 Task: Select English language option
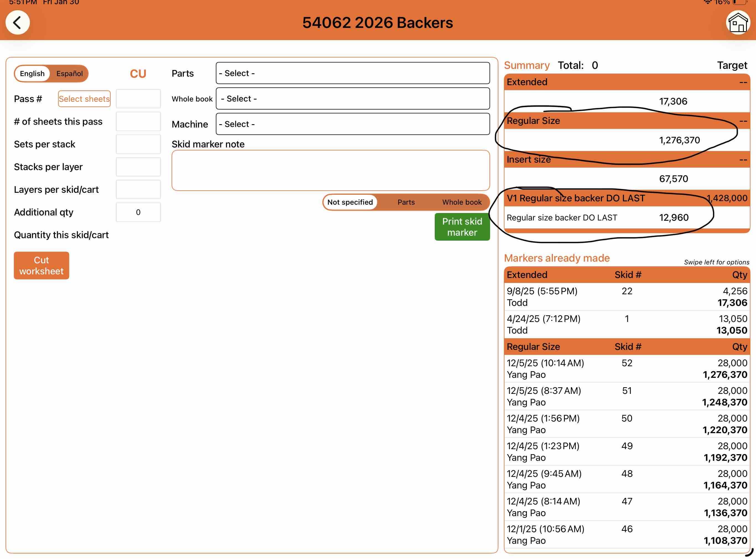tap(32, 73)
